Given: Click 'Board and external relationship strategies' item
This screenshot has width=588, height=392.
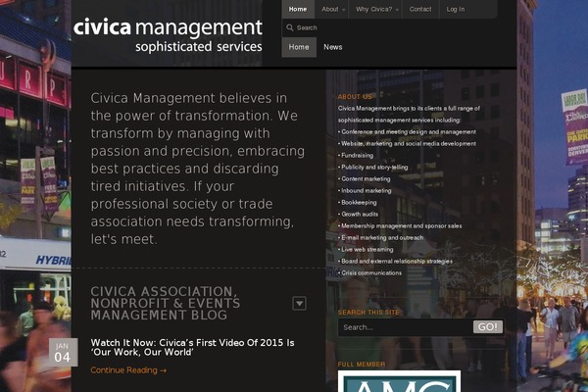Looking at the screenshot, I should coord(395,261).
